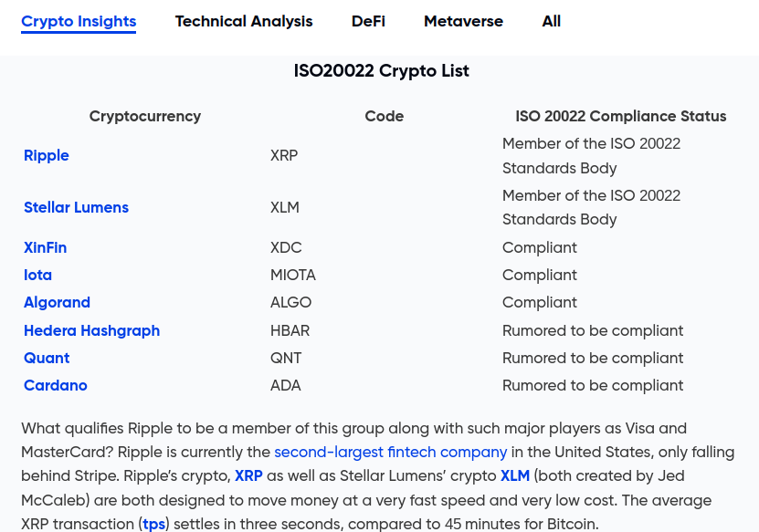Screen dimensions: 759x532
Task: Open the Ripple link in the table
Action: 47,156
